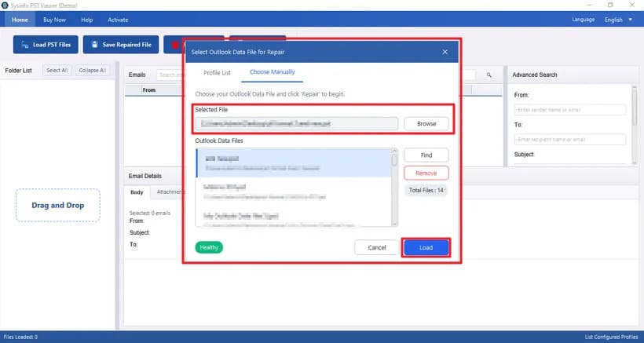Click the Remove button
Image resolution: width=644 pixels, height=343 pixels.
(x=426, y=173)
